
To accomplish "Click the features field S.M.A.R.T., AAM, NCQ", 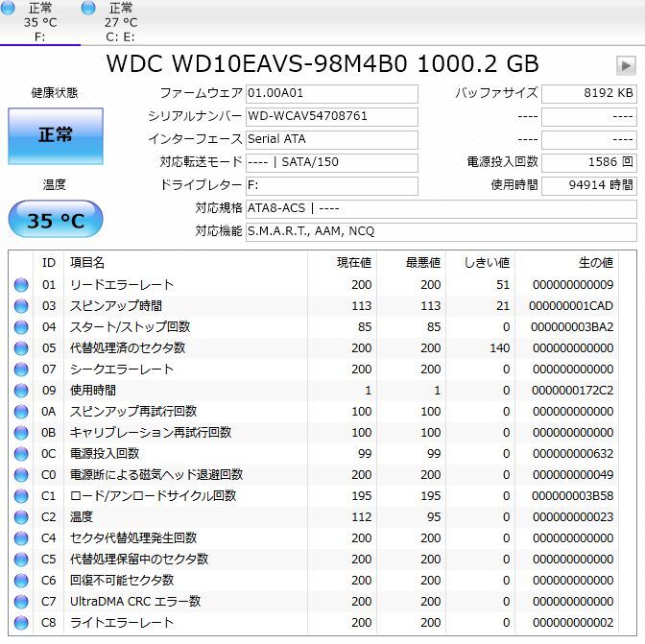I will point(442,232).
